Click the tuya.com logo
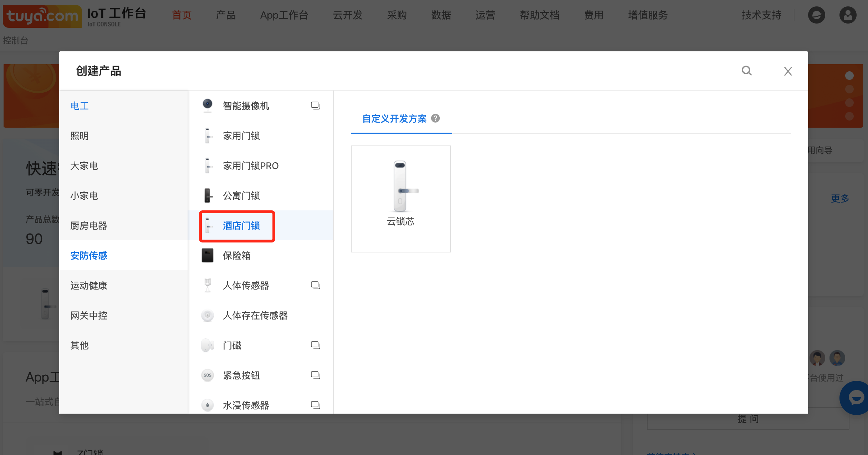 (x=42, y=16)
